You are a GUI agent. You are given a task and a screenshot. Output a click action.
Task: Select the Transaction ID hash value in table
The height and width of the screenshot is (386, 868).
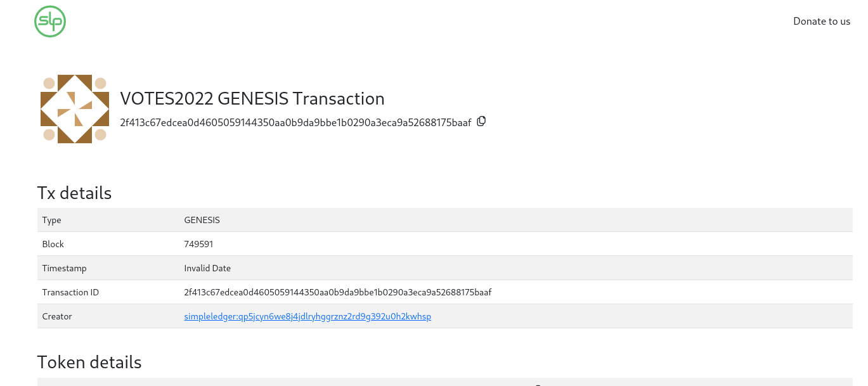[338, 292]
